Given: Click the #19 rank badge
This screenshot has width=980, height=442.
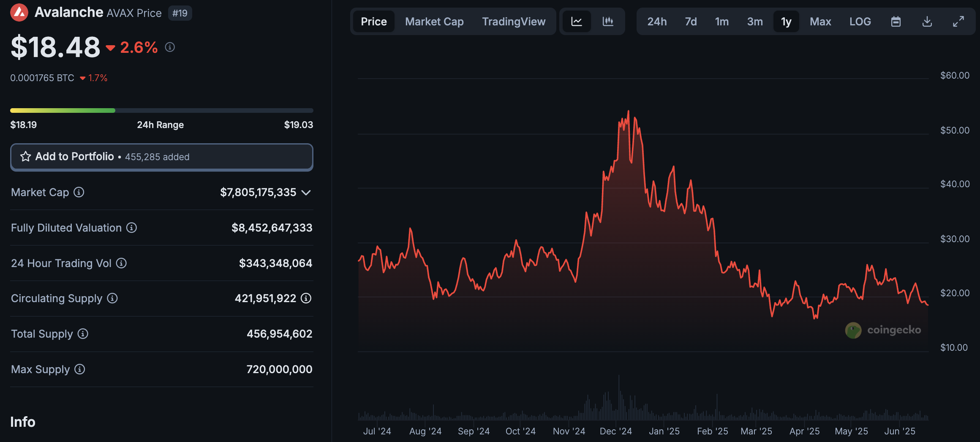Looking at the screenshot, I should pos(180,13).
